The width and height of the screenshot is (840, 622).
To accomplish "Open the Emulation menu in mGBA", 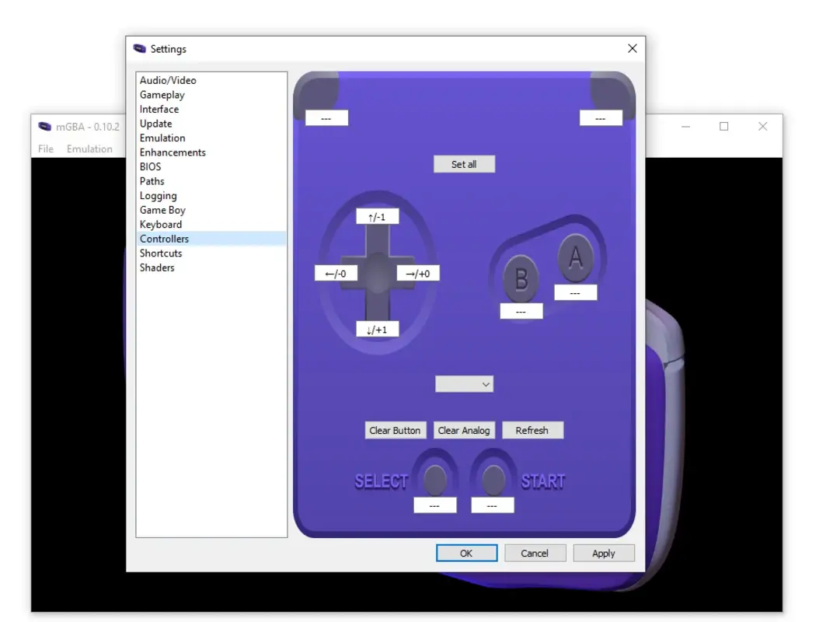I will pos(91,149).
